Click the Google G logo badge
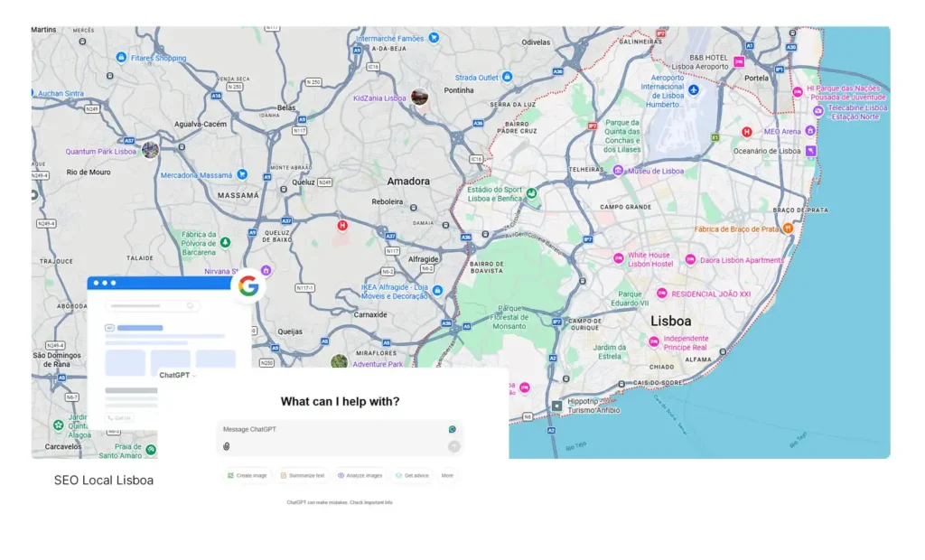The image size is (925, 560). click(248, 286)
